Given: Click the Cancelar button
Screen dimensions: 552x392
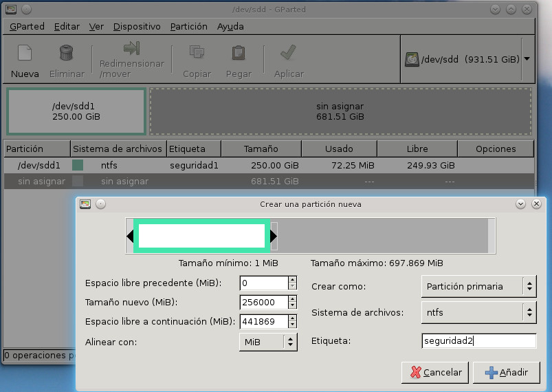Looking at the screenshot, I should pyautogui.click(x=435, y=372).
